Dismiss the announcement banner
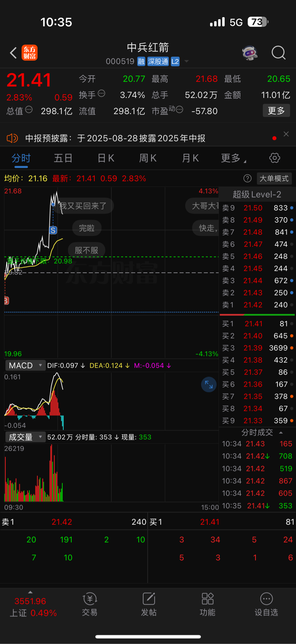 (x=286, y=134)
